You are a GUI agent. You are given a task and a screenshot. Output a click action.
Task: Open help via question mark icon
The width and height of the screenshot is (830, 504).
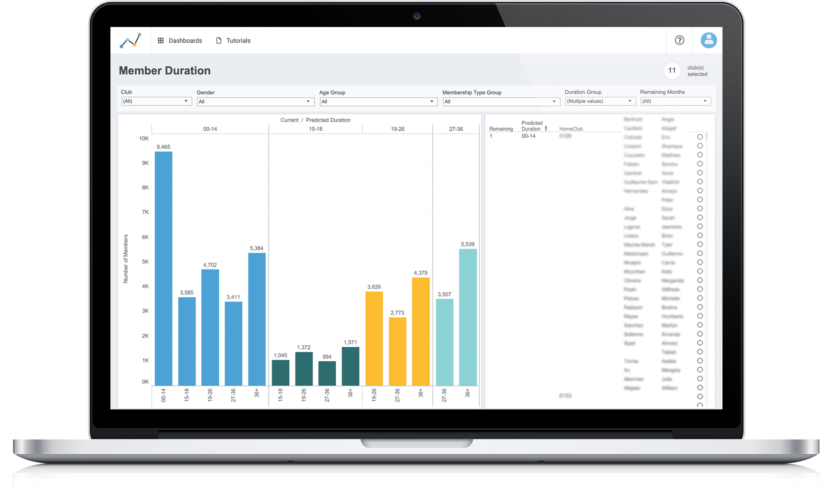[679, 40]
